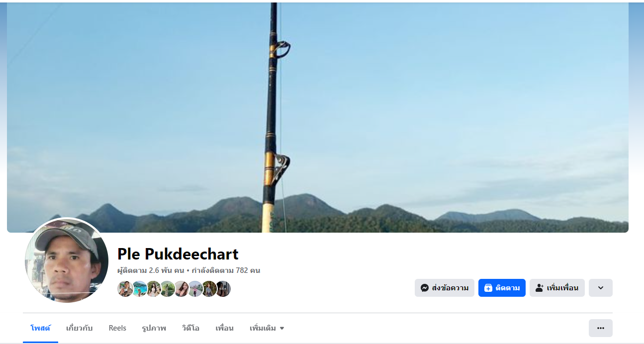The width and height of the screenshot is (644, 344).
Task: Click the first friend avatar thumbnail
Action: pos(125,289)
